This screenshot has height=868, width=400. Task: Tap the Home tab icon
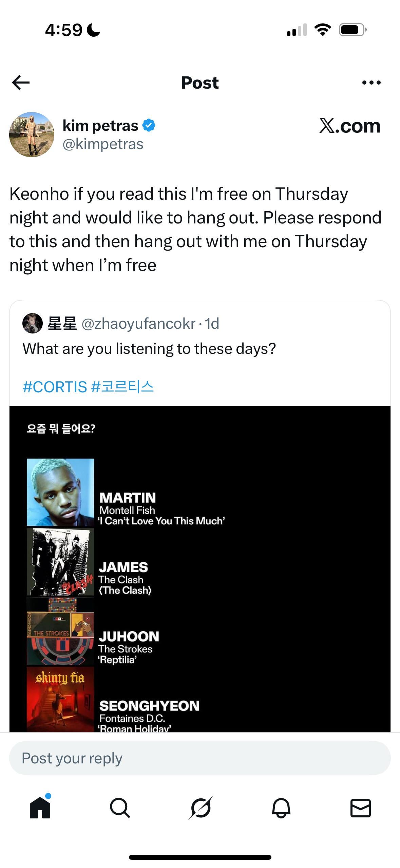[x=40, y=808]
